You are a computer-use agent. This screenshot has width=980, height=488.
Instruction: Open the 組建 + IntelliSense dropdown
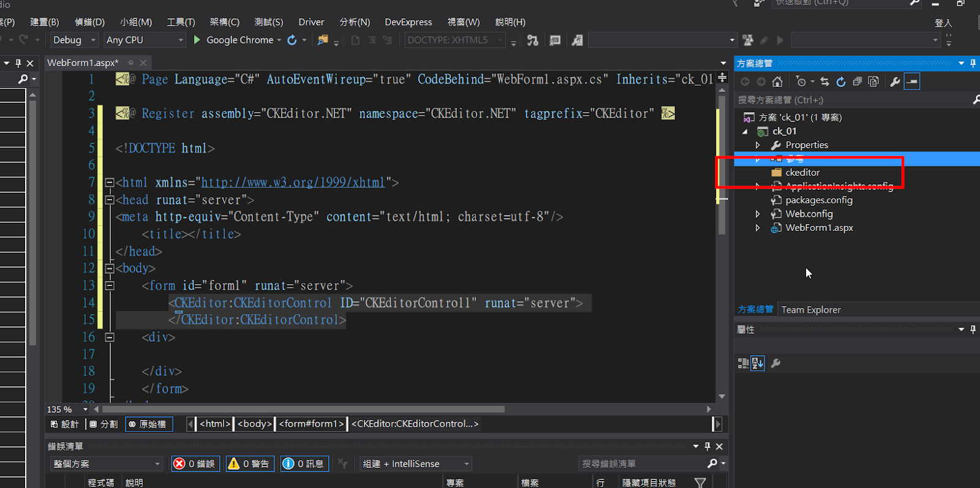(x=416, y=464)
